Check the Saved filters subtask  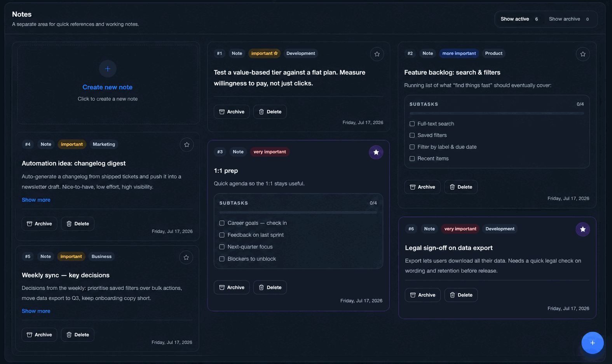(x=412, y=135)
